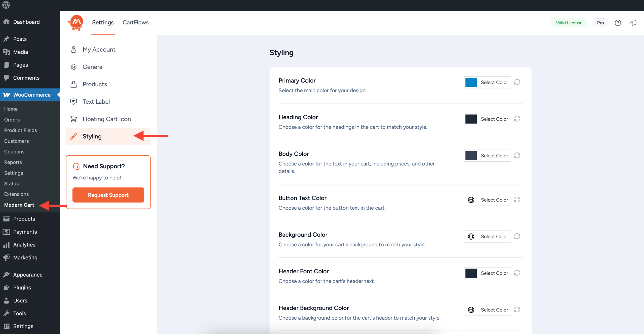Click the Floating Cart Icon cart symbol
This screenshot has height=334, width=644.
[73, 119]
